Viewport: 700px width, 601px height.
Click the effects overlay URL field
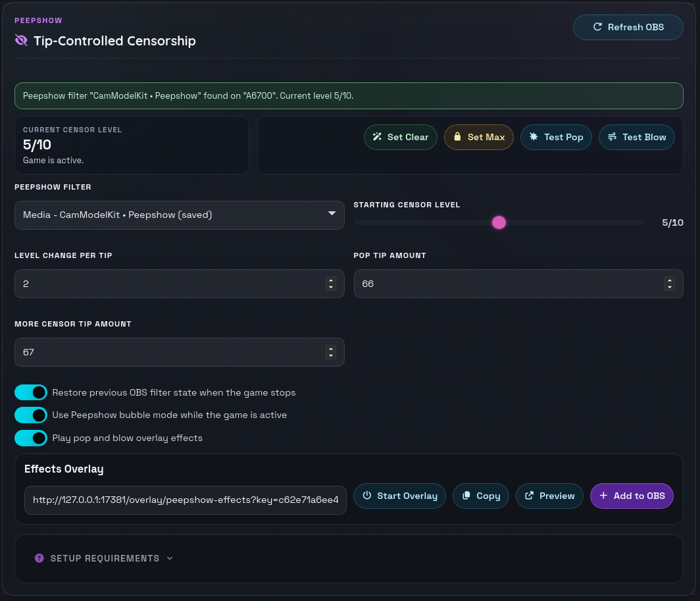186,500
